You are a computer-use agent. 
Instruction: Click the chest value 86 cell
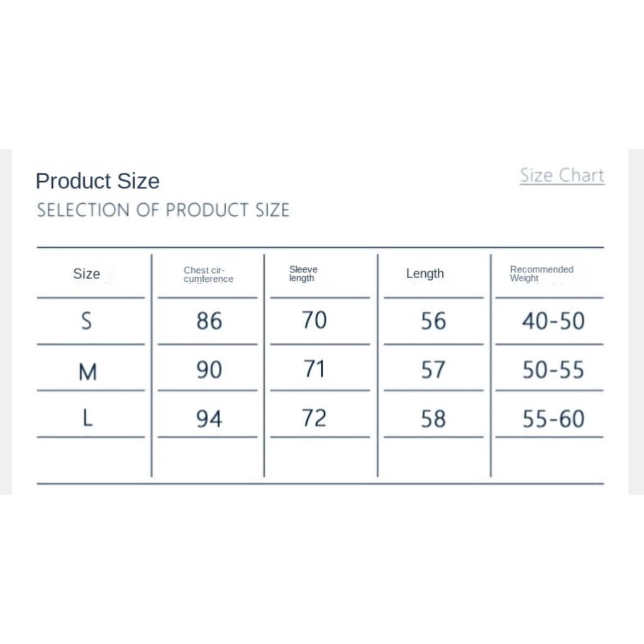209,321
